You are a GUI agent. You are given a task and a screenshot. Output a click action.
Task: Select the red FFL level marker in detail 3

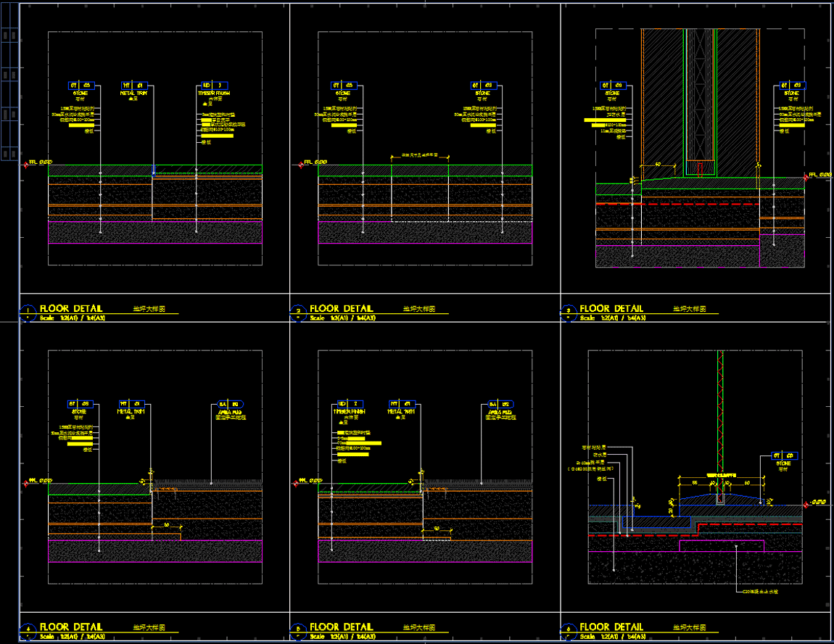806,176
